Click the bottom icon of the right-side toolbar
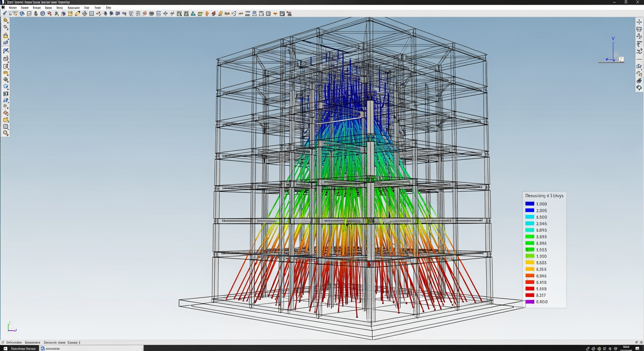Image resolution: width=644 pixels, height=351 pixels. click(x=639, y=88)
